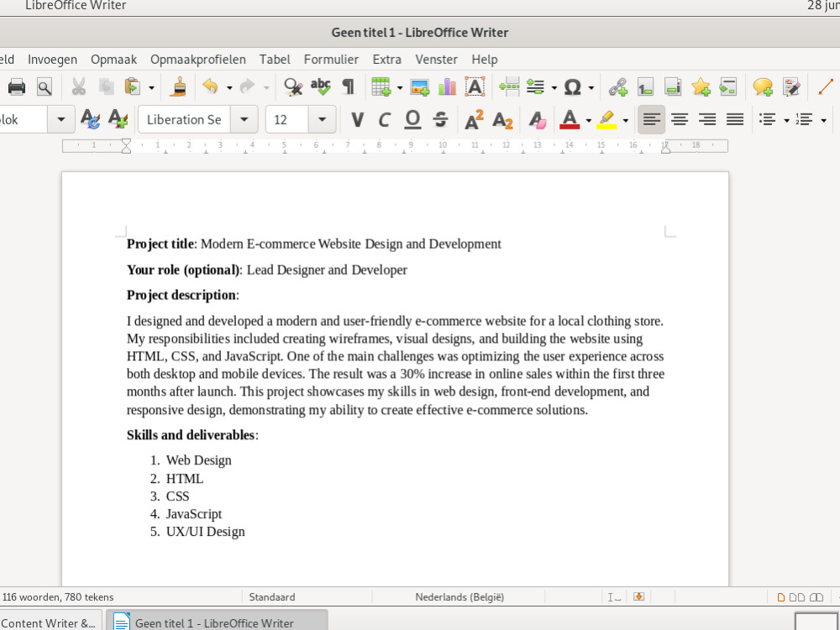Viewport: 840px width, 630px height.
Task: Click the Paste clipboard icon
Action: click(x=132, y=87)
